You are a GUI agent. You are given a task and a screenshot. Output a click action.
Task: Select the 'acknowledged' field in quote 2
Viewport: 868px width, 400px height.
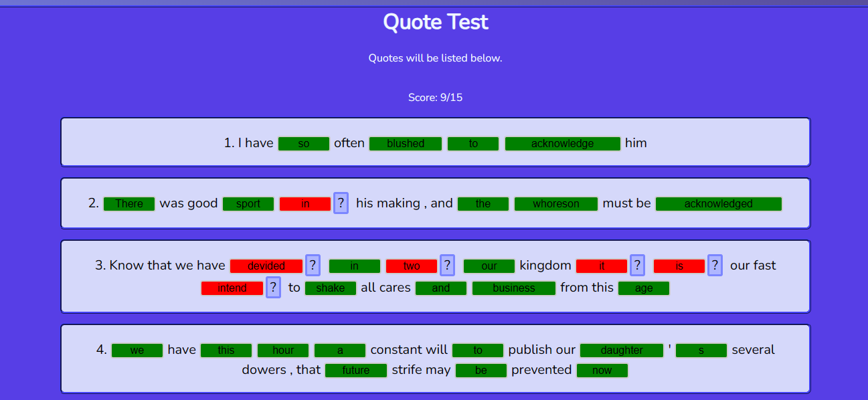[x=718, y=204]
